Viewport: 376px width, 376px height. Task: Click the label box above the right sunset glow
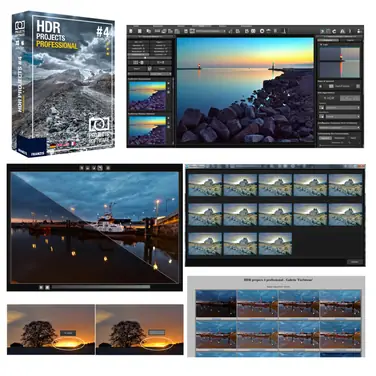click(x=157, y=332)
